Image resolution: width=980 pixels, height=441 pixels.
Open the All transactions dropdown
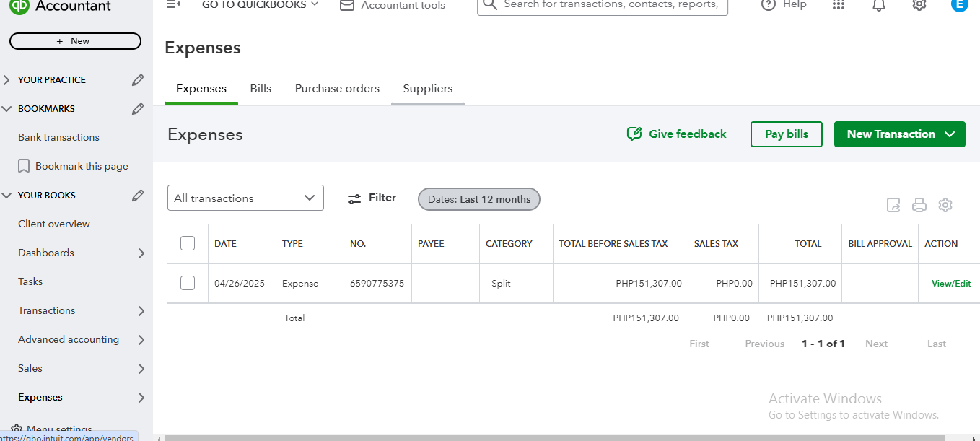click(245, 198)
